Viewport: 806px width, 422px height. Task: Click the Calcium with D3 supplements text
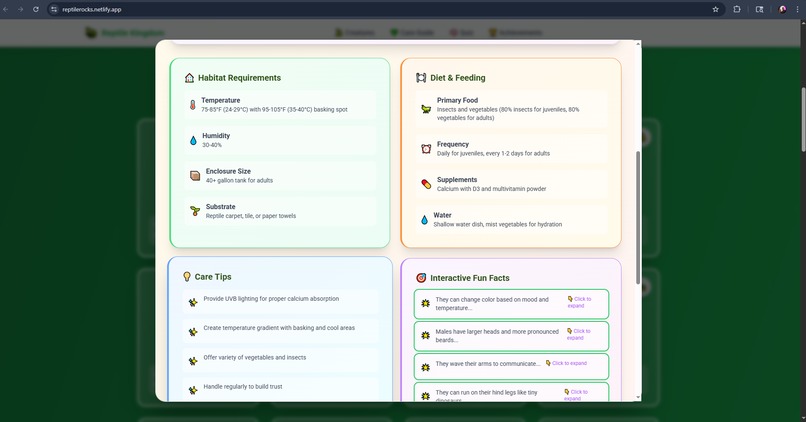(491, 189)
